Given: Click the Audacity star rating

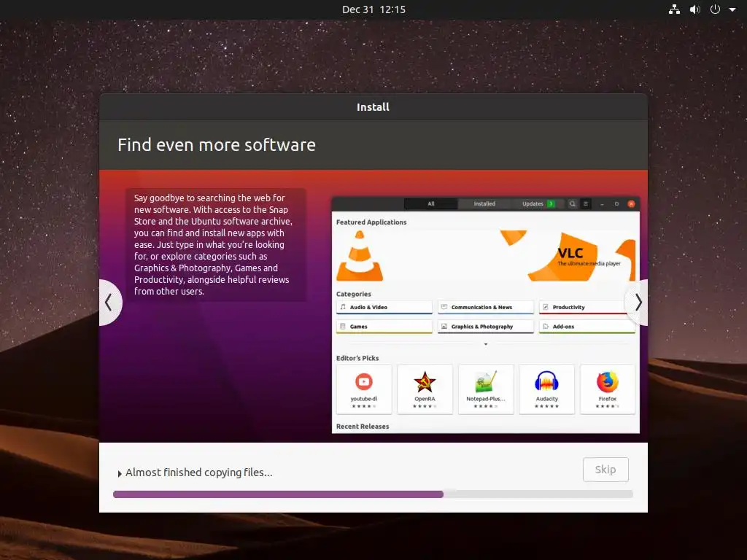Looking at the screenshot, I should (546, 406).
